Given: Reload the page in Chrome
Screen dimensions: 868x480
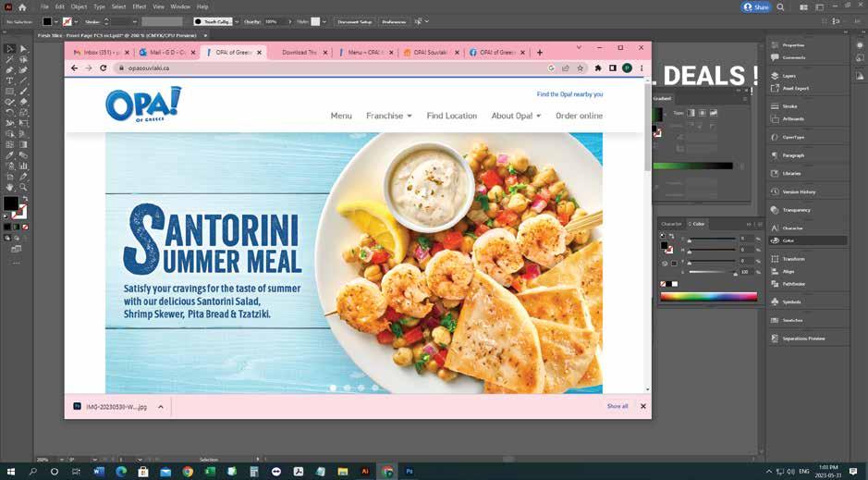Looking at the screenshot, I should pos(103,68).
